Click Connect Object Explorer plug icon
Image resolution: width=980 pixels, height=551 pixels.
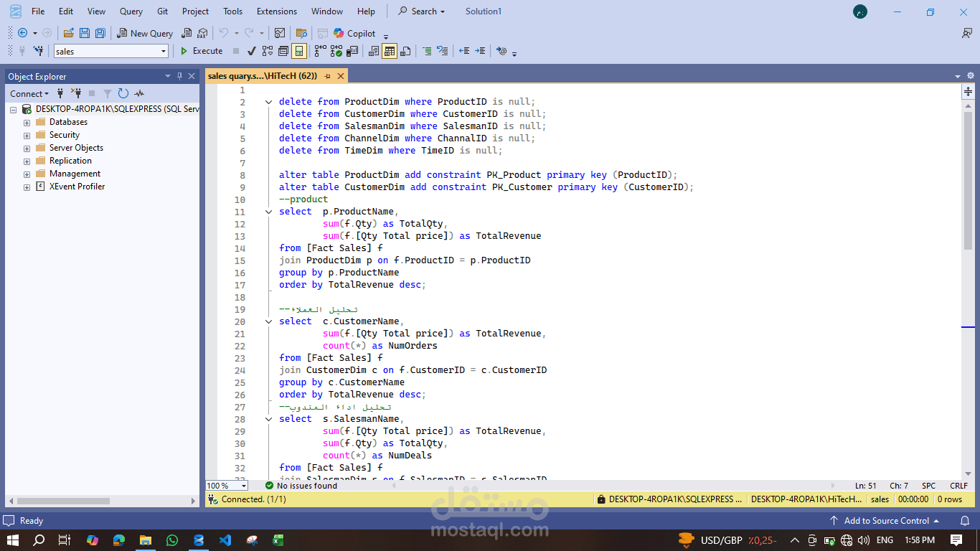tap(60, 93)
